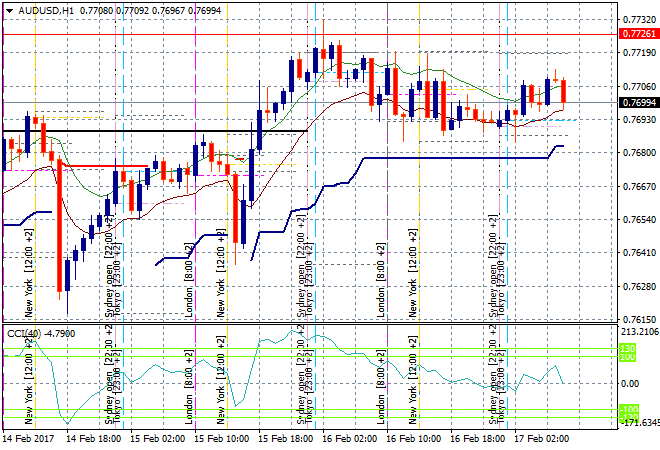
Task: Click the green -100 CCI level label
Action: point(628,409)
